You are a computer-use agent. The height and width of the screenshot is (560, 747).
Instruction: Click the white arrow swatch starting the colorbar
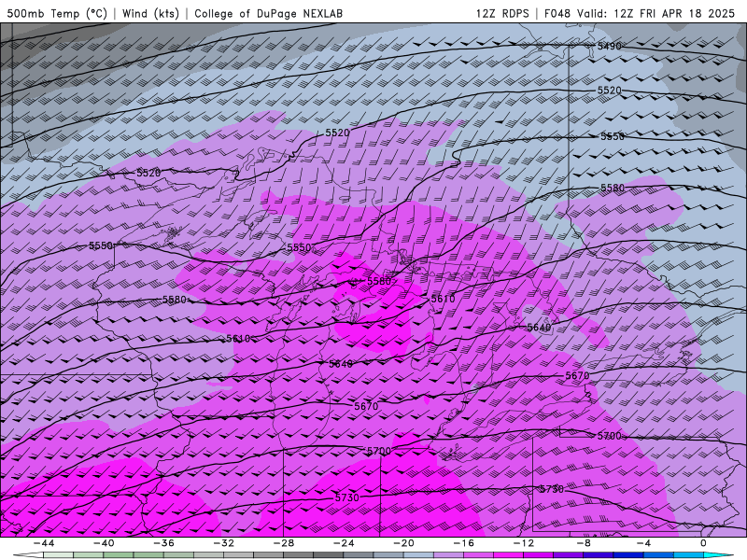click(x=27, y=555)
